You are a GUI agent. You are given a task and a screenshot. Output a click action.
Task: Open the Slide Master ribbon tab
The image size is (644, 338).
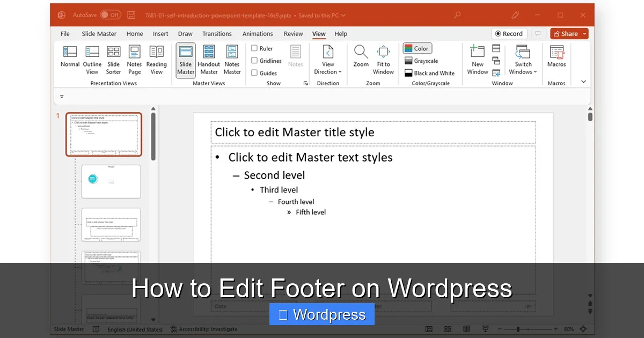pyautogui.click(x=99, y=33)
